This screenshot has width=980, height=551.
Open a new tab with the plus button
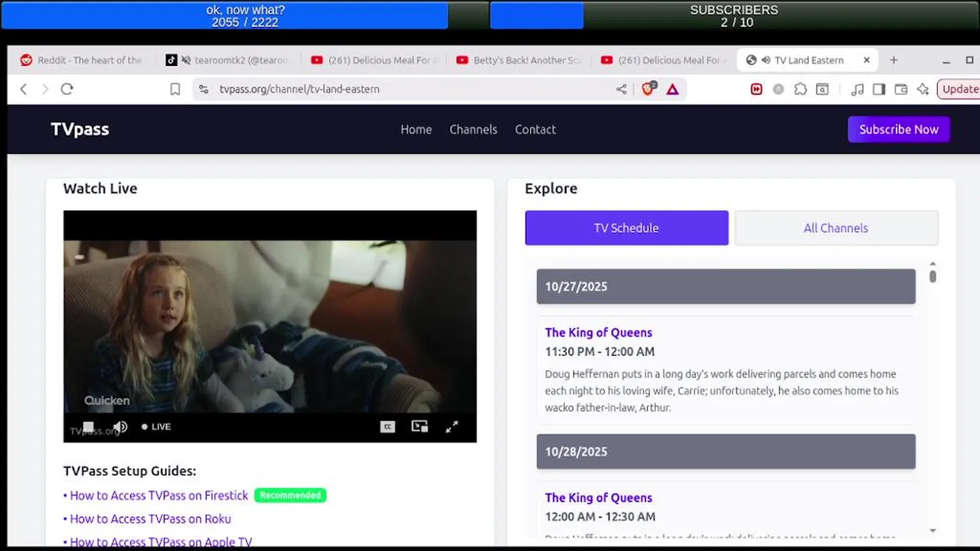tap(893, 60)
